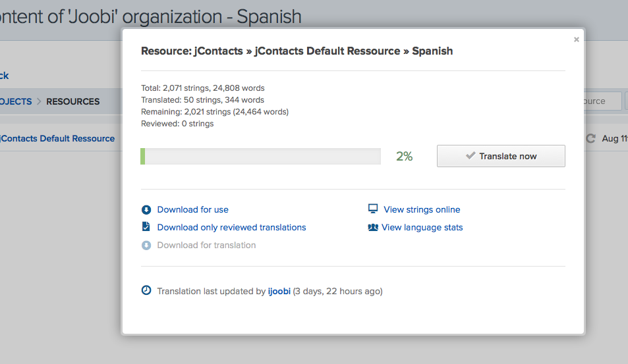Click the checkmark icon in Translate now
Image resolution: width=628 pixels, height=364 pixels.
tap(471, 155)
